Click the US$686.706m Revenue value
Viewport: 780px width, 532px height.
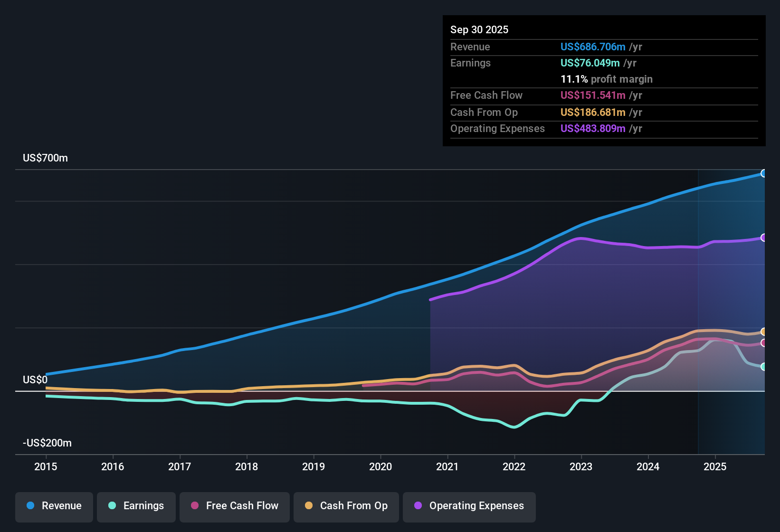593,47
